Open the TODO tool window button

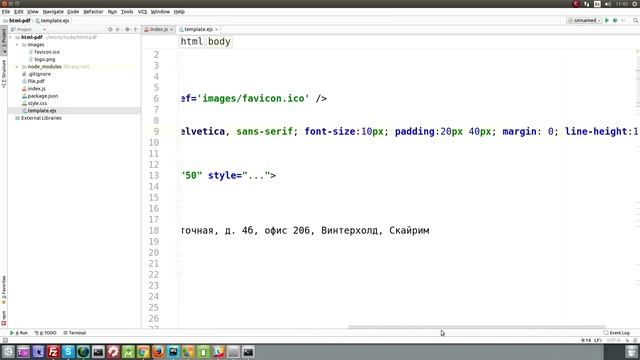(x=45, y=333)
